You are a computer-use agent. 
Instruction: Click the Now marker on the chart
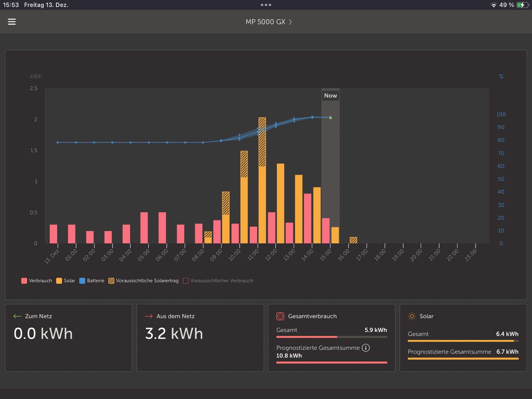[x=330, y=95]
